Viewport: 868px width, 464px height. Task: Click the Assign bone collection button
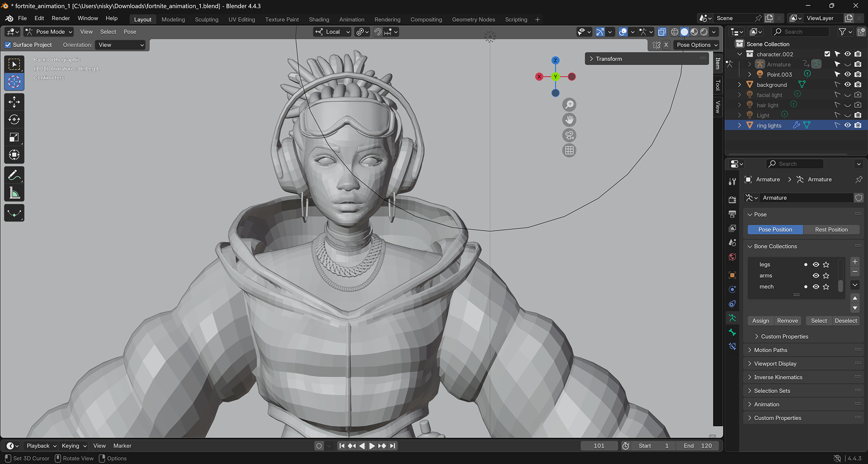(x=760, y=321)
